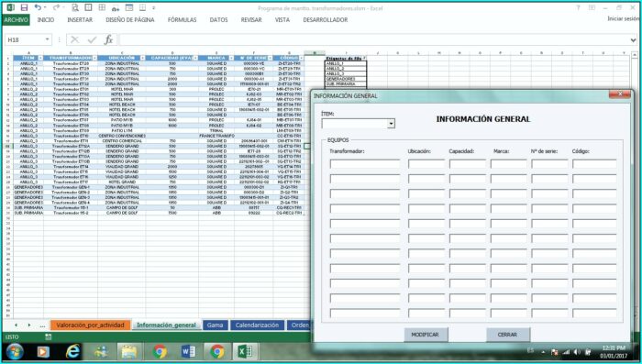Open the DATOS ribbon tab
The height and width of the screenshot is (364, 642).
click(x=218, y=19)
